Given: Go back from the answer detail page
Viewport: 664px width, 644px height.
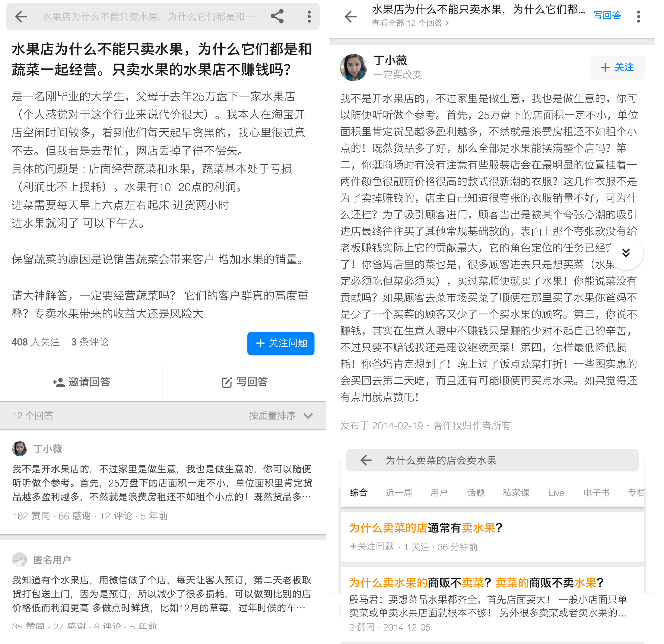Looking at the screenshot, I should coord(350,17).
